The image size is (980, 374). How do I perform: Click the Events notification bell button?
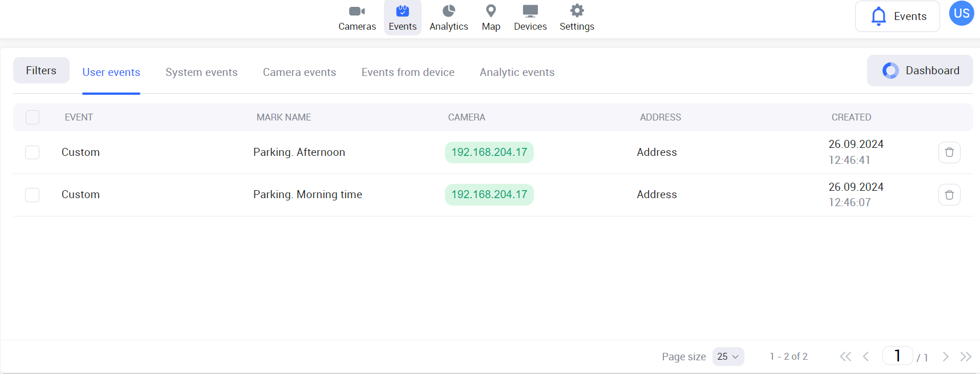point(897,17)
